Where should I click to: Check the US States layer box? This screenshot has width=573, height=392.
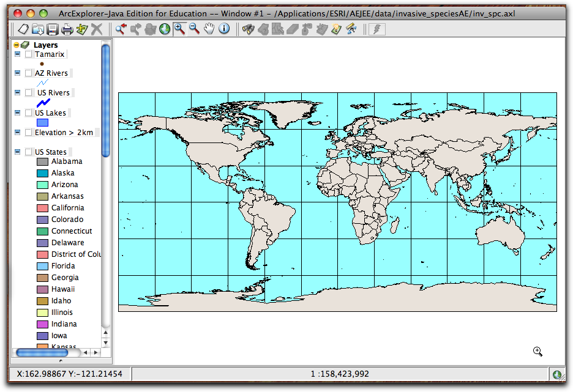click(29, 152)
